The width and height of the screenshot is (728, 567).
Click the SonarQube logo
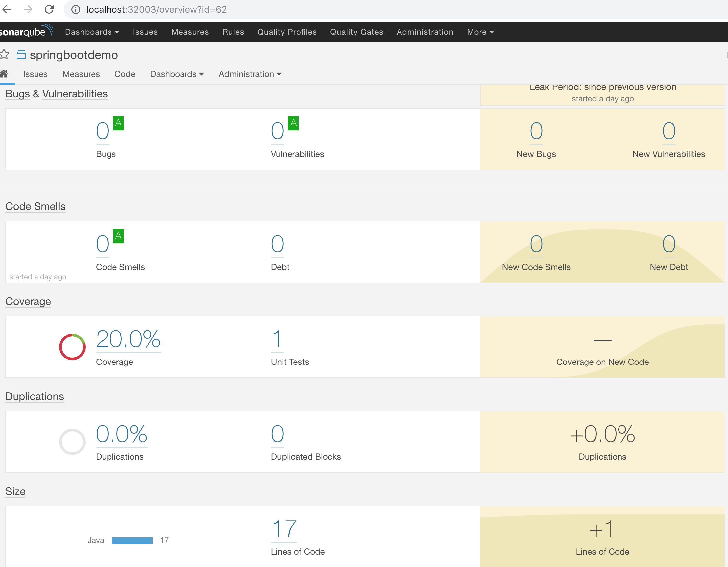(26, 31)
